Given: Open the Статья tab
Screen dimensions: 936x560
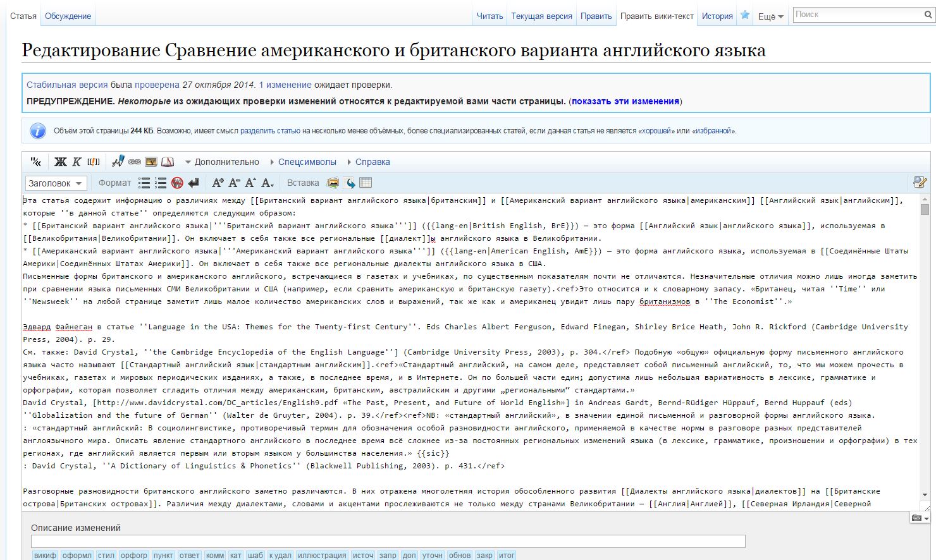Looking at the screenshot, I should click(23, 16).
